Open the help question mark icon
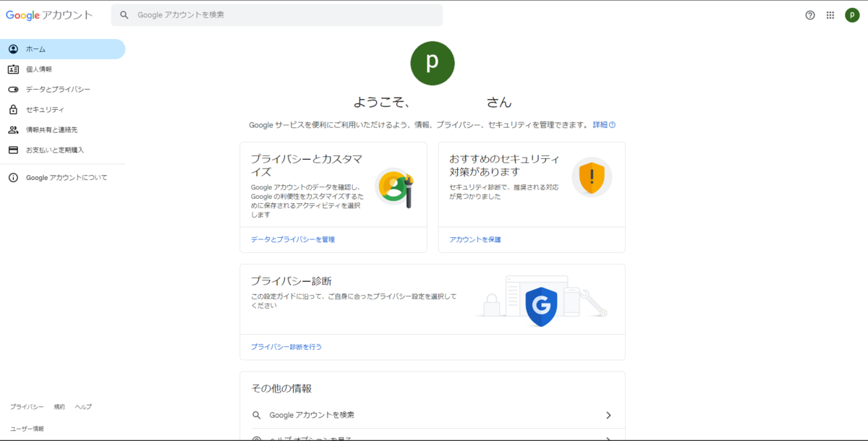Viewport: 868px width, 441px height. pyautogui.click(x=810, y=15)
